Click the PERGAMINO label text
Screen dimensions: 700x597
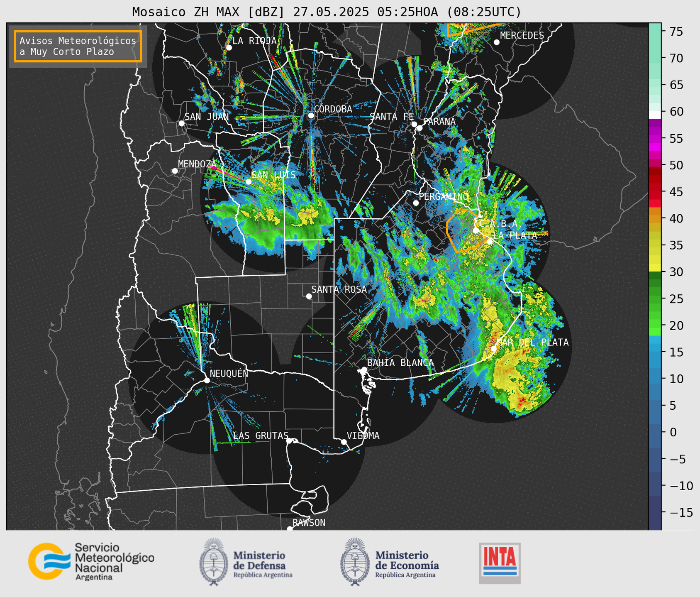pyautogui.click(x=444, y=196)
